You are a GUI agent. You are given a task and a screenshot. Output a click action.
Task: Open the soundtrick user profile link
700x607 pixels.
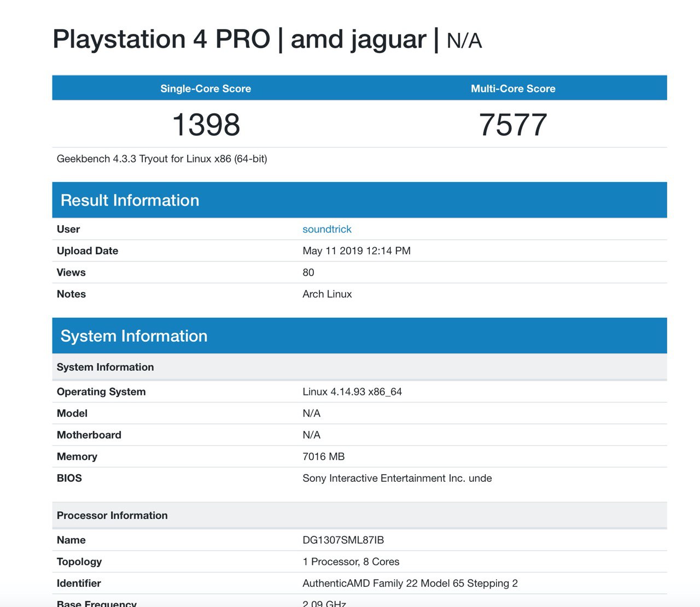[x=327, y=229]
